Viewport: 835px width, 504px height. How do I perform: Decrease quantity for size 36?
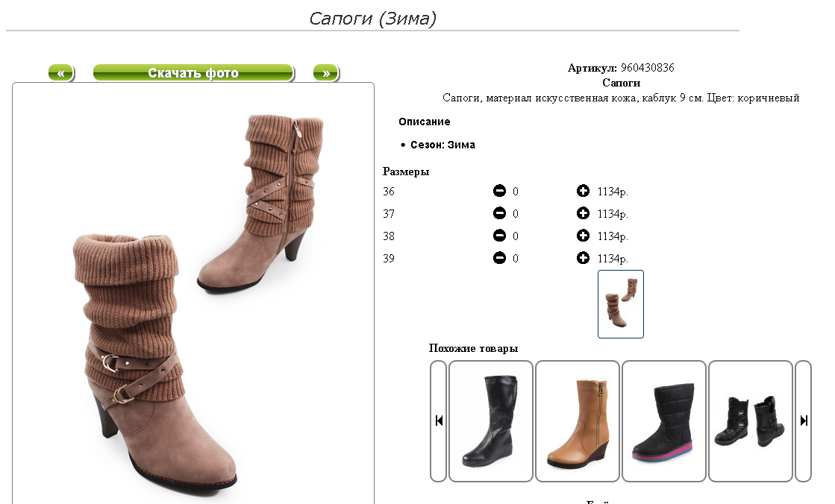pyautogui.click(x=499, y=191)
